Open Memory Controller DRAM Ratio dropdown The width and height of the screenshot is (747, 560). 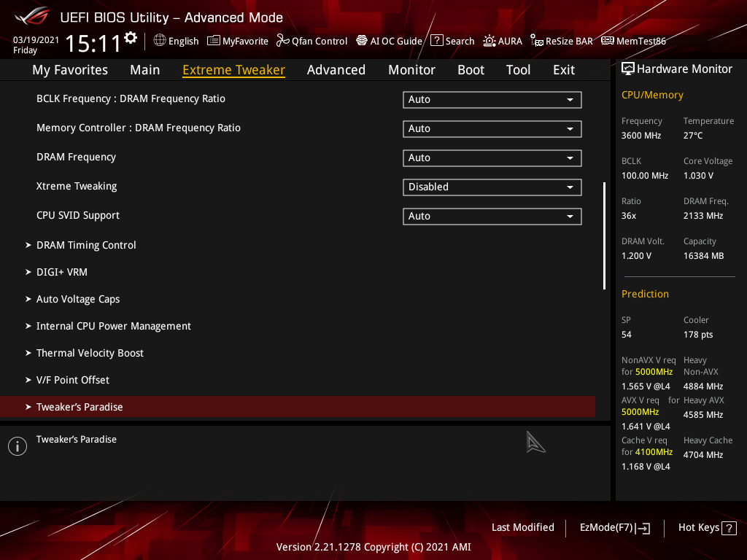tap(492, 128)
